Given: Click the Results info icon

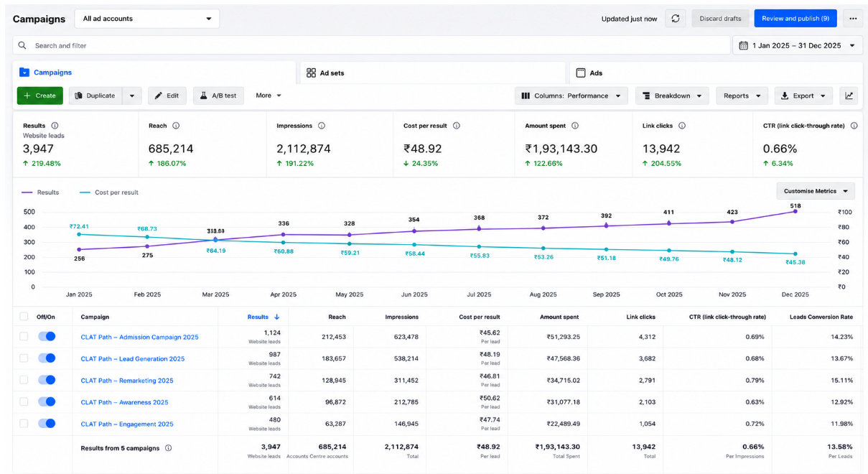Looking at the screenshot, I should point(55,126).
